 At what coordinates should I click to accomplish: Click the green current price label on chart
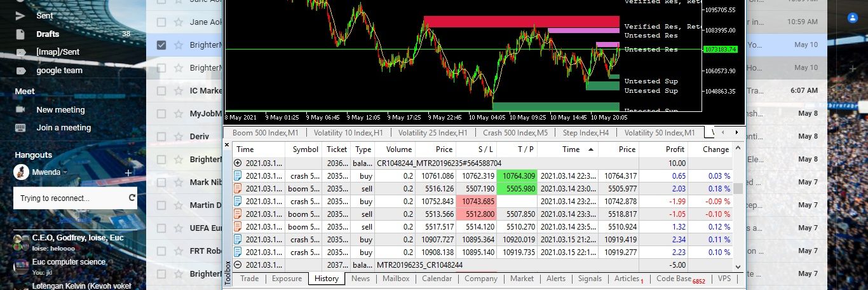720,49
